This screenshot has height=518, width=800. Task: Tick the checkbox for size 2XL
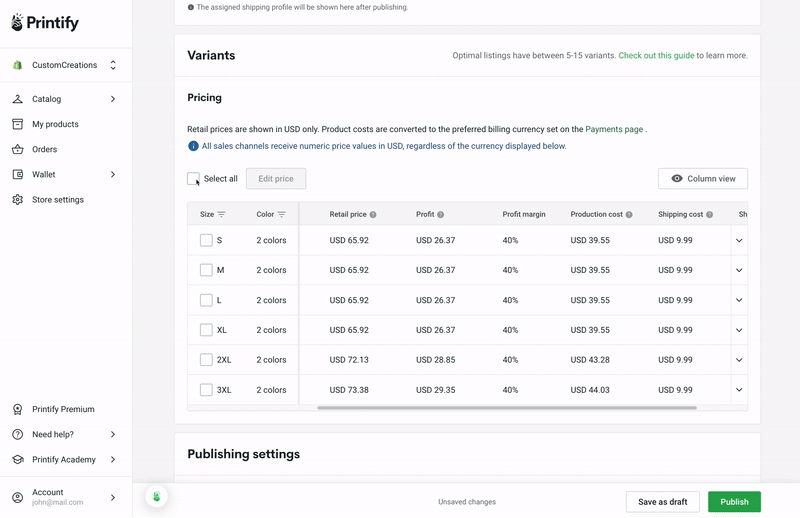tap(206, 360)
